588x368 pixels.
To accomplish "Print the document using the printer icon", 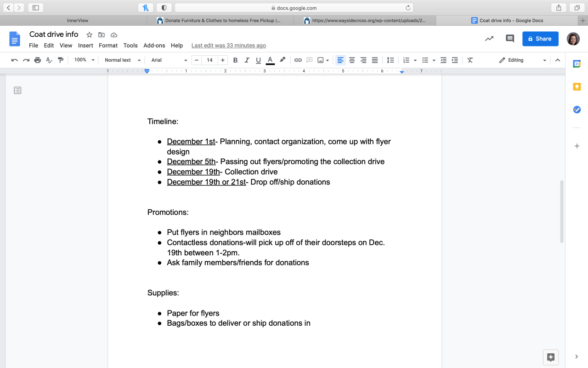I will 38,60.
